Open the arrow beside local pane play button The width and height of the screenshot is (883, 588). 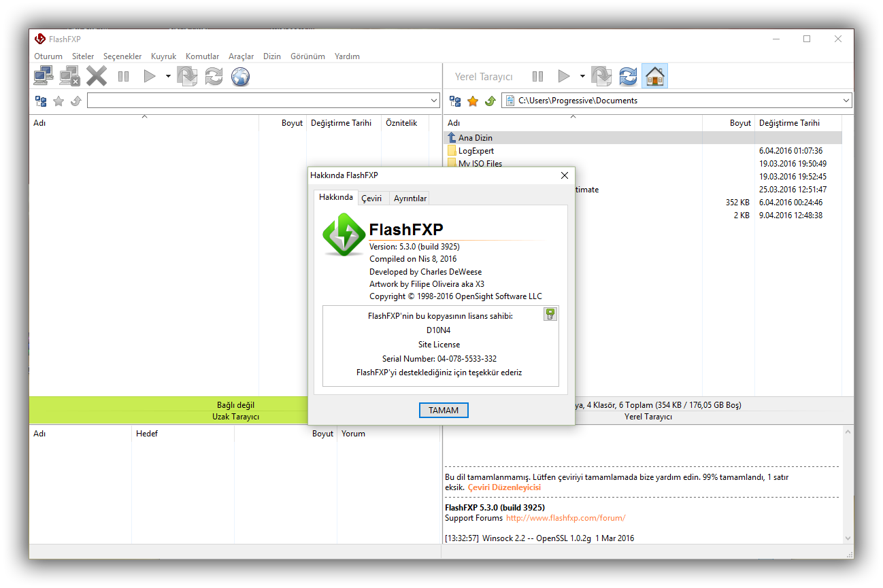pyautogui.click(x=582, y=76)
